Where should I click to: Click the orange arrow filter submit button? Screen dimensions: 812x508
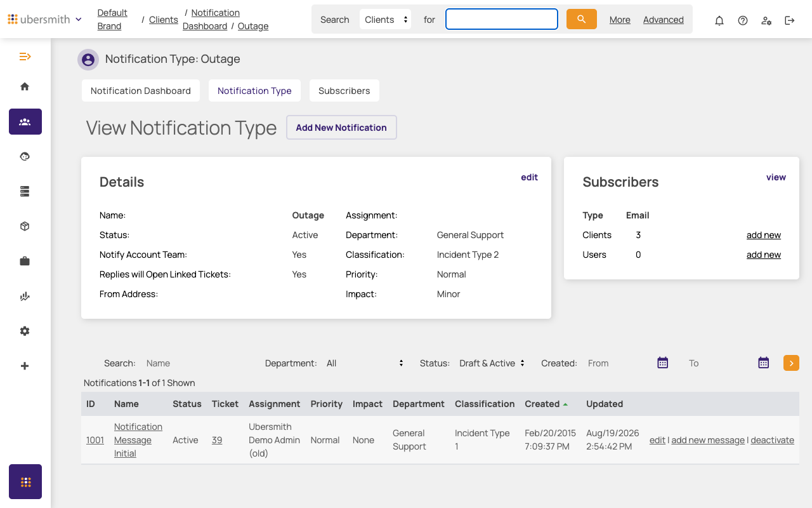(791, 363)
